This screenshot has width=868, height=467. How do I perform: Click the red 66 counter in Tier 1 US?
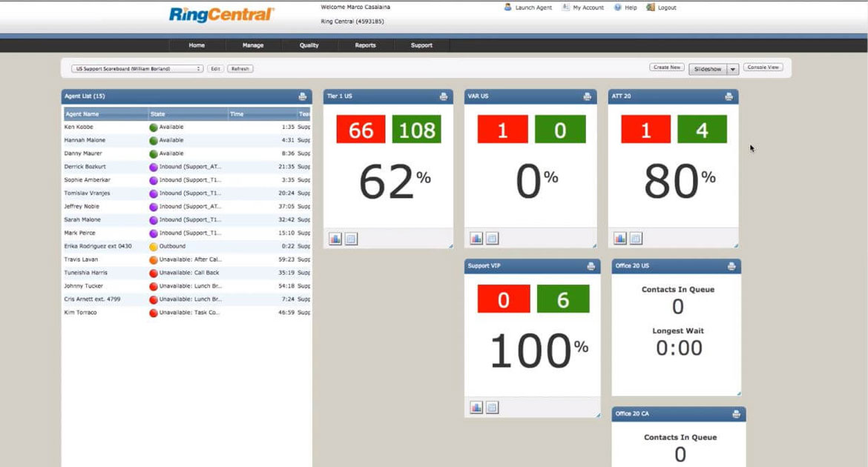[x=361, y=130]
